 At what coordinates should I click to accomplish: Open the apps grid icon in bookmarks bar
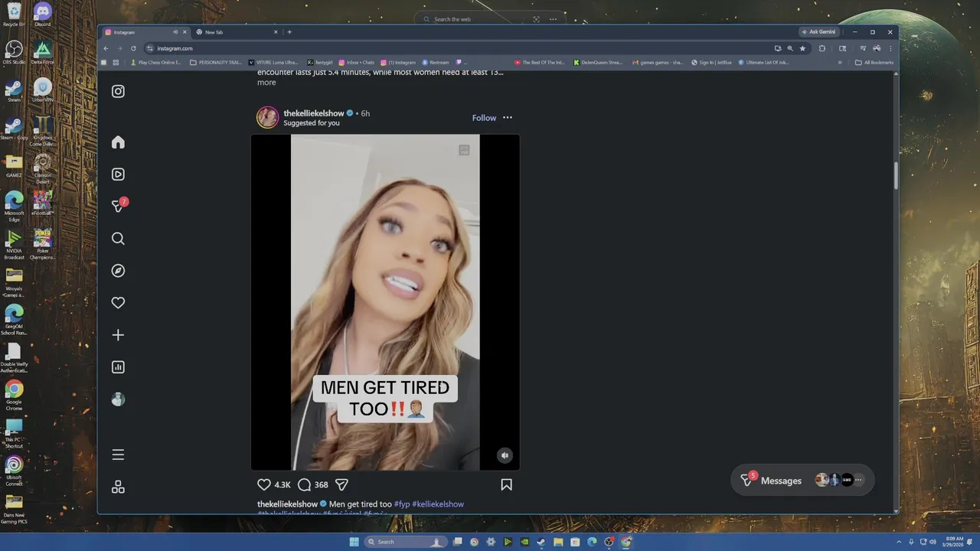[x=116, y=63]
